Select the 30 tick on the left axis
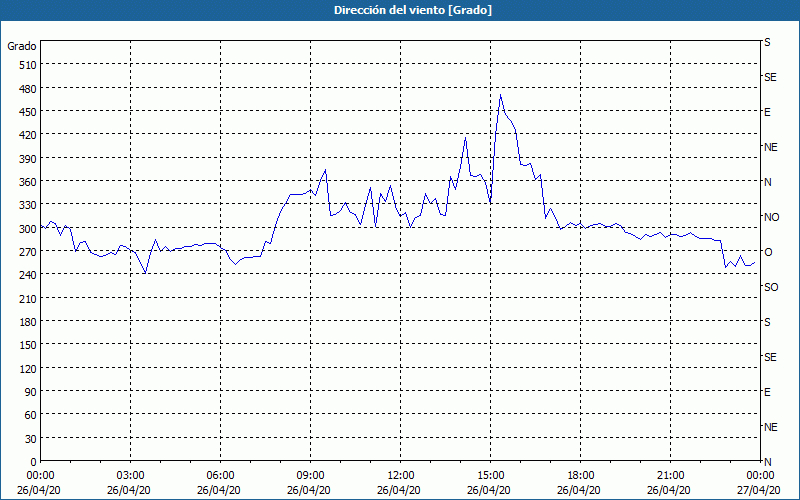Screen dimensions: 800x500 point(31,439)
